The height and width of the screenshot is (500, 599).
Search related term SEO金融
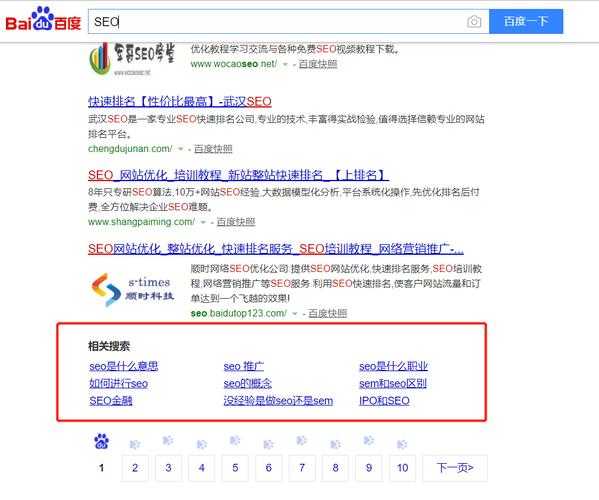point(111,401)
